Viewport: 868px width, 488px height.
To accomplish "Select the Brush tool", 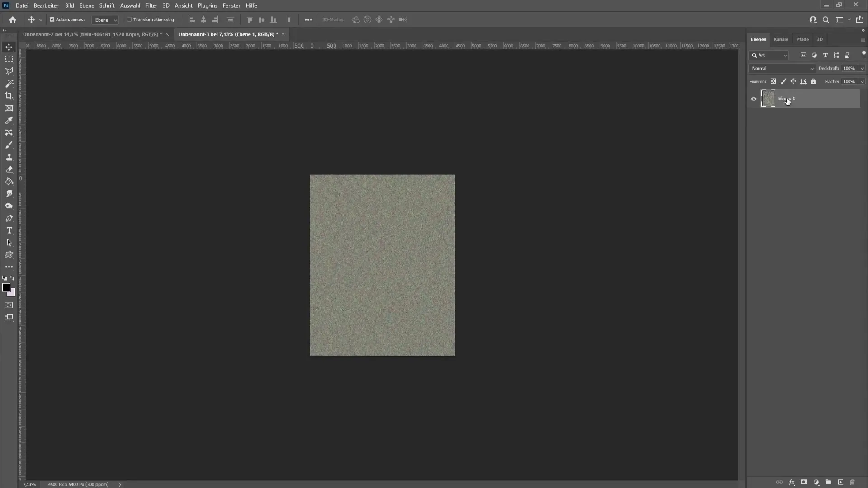I will [9, 145].
